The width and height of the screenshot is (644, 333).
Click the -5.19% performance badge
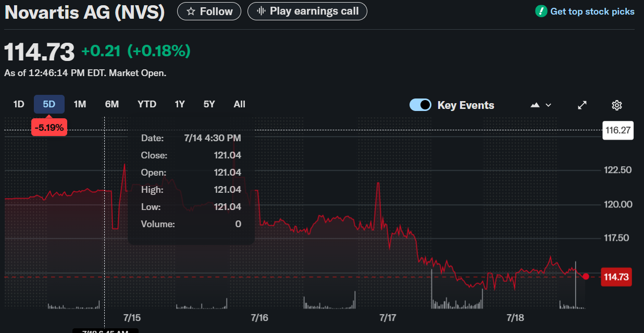coord(49,127)
